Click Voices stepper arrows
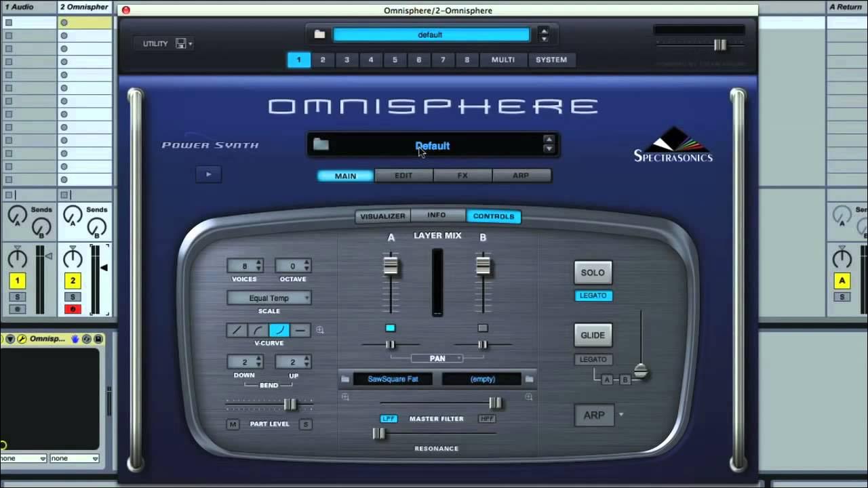 tap(258, 266)
